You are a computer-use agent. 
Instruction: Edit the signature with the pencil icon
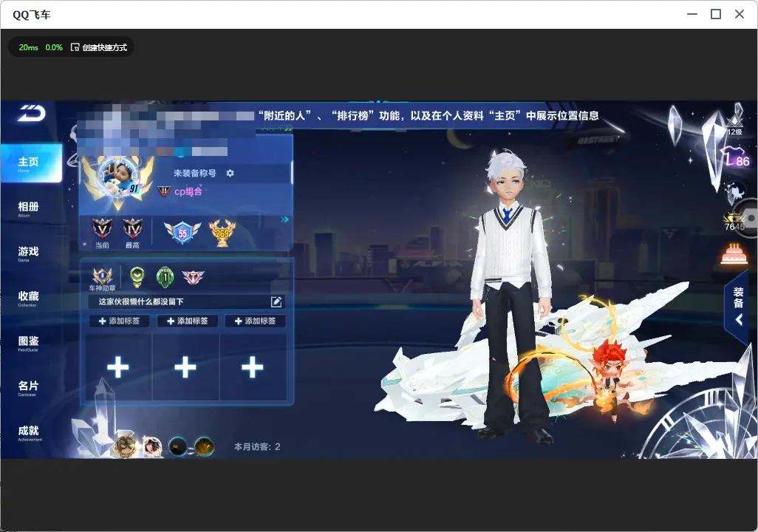pyautogui.click(x=276, y=301)
